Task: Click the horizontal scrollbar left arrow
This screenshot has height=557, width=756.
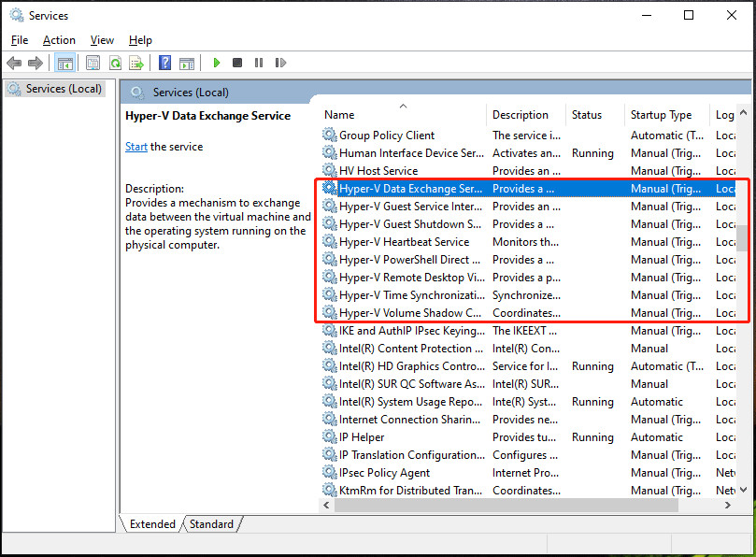Action: pyautogui.click(x=326, y=505)
